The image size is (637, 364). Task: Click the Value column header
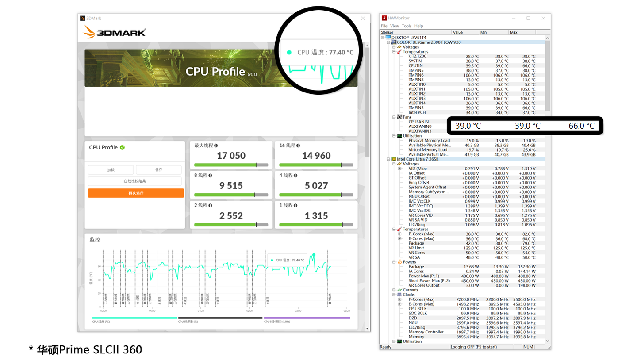(465, 32)
